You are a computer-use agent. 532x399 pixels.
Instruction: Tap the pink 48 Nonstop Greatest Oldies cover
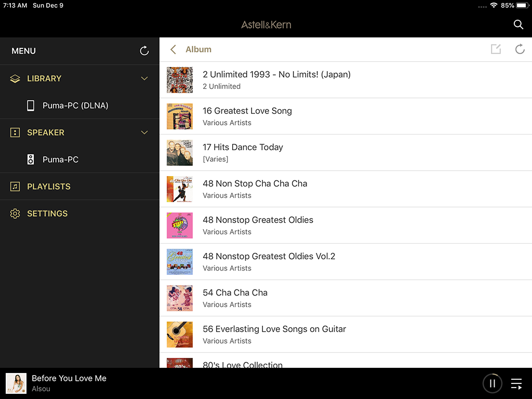coord(179,225)
